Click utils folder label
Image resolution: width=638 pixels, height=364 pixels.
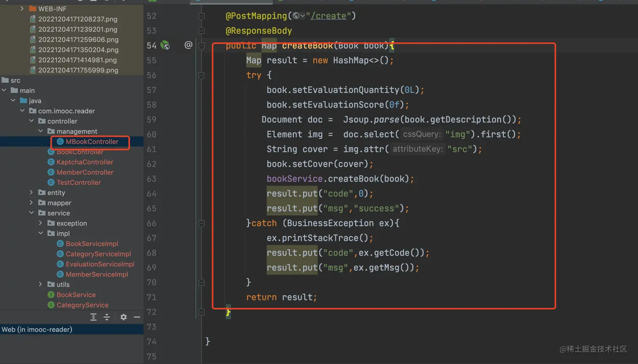pyautogui.click(x=63, y=284)
